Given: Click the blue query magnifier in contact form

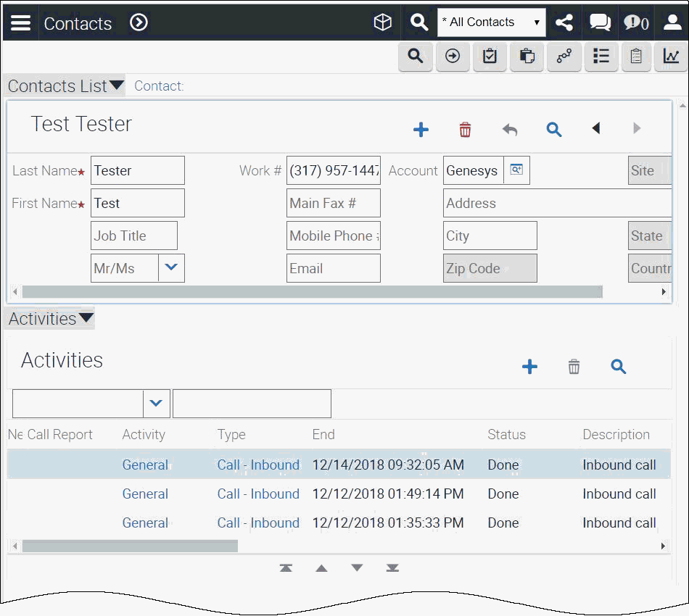Looking at the screenshot, I should coord(553,130).
